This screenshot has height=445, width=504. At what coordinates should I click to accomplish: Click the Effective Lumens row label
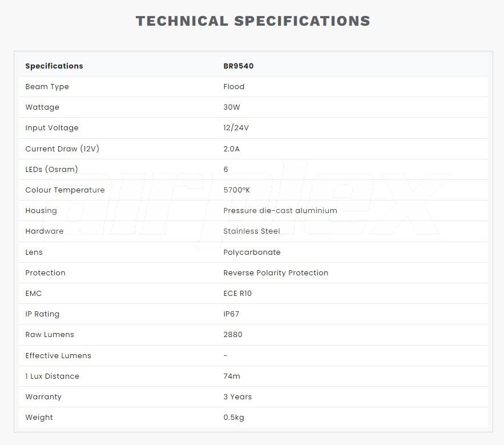coord(58,356)
